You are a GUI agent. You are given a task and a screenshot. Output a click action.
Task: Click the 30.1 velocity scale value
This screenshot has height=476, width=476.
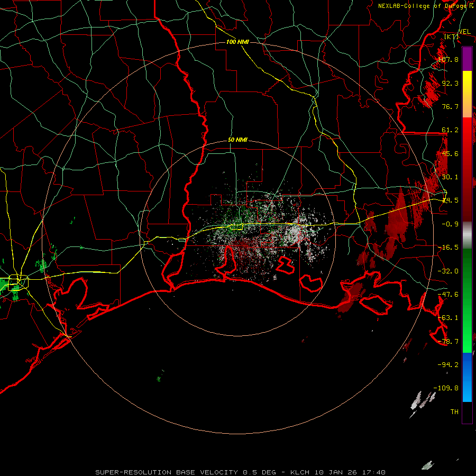tap(450, 177)
